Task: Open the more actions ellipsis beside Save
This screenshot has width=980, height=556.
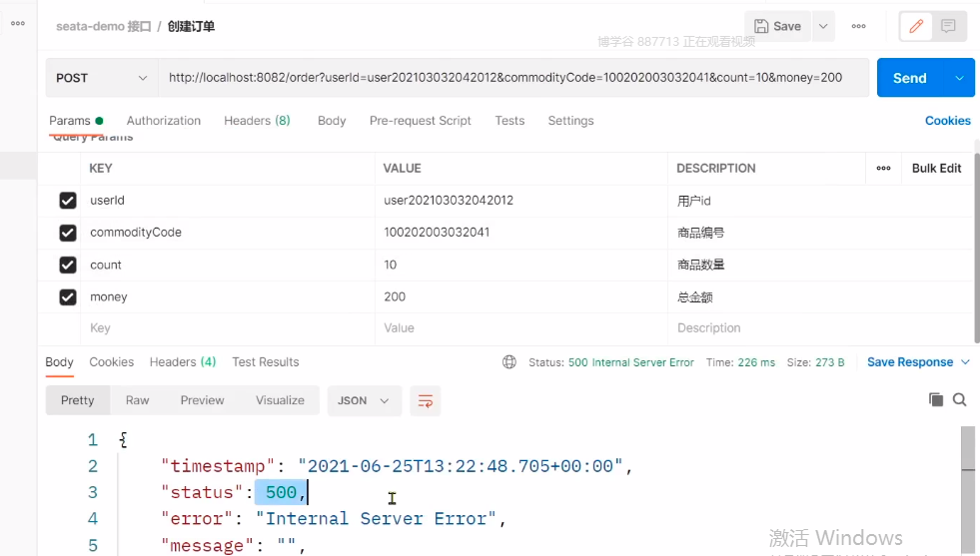Action: coord(859,26)
